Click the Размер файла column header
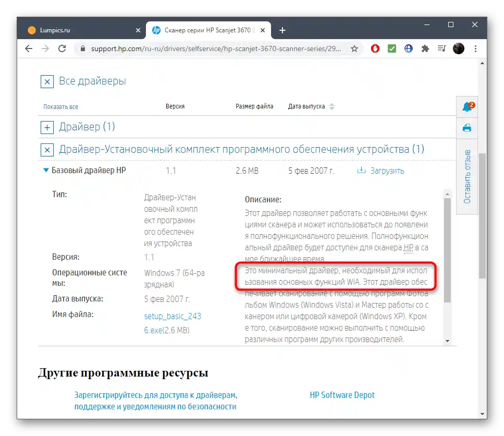Screen dimensions: 504x436 point(254,106)
